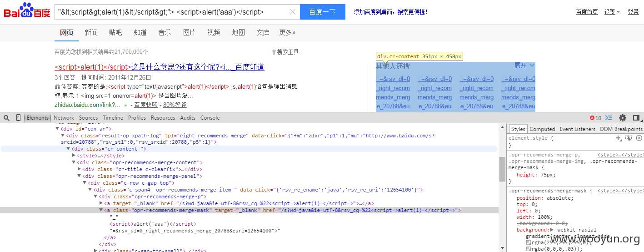Toggle DevTools device mode phone icon
Screen dimensions: 644x252
18,118
